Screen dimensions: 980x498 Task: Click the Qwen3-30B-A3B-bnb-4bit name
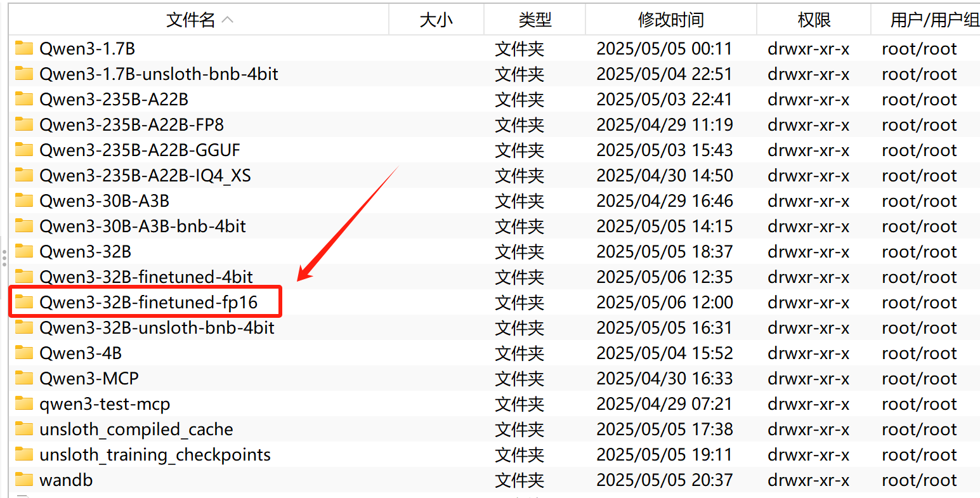[143, 226]
